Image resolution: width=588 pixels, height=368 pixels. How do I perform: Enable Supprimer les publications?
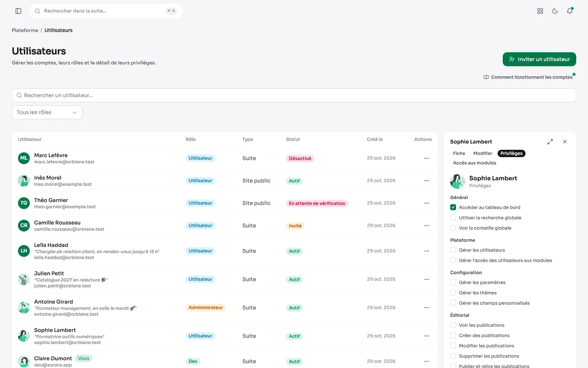point(453,356)
